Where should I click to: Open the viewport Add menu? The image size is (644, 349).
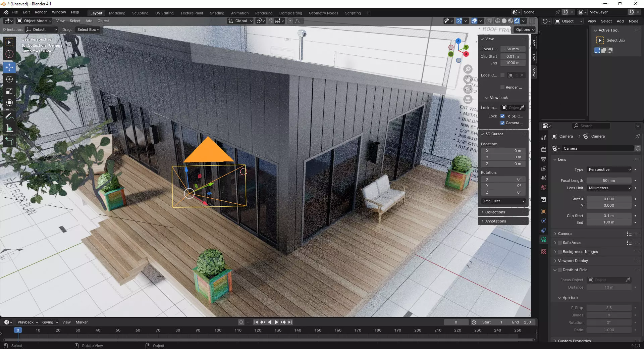89,21
